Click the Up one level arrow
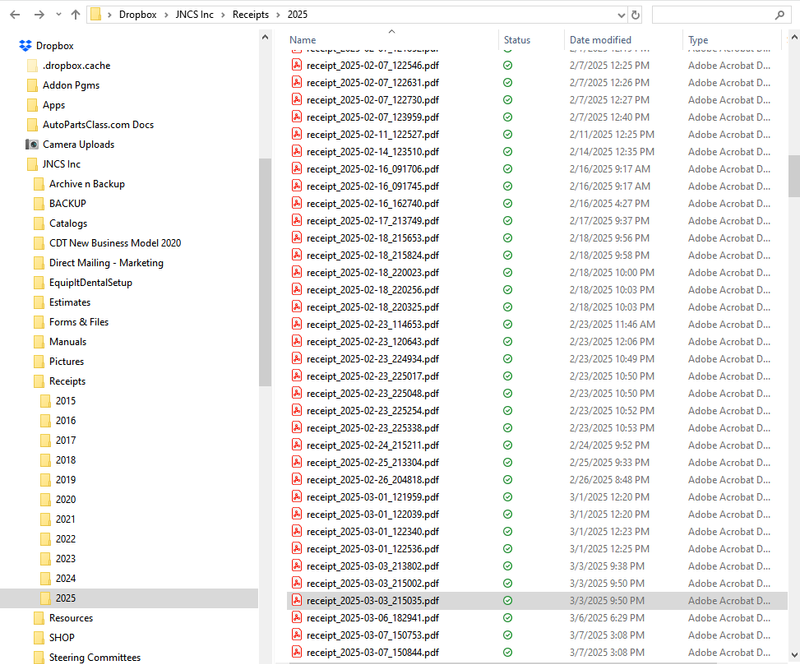Viewport: 800px width, 664px height. click(76, 15)
